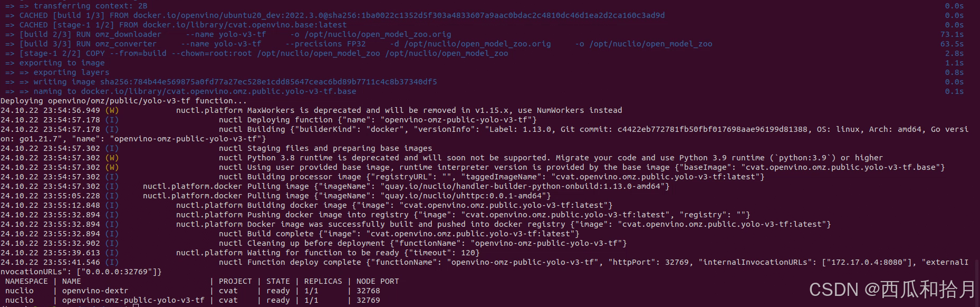Click the CSDN watermark text
The image size is (980, 307).
pyautogui.click(x=891, y=289)
